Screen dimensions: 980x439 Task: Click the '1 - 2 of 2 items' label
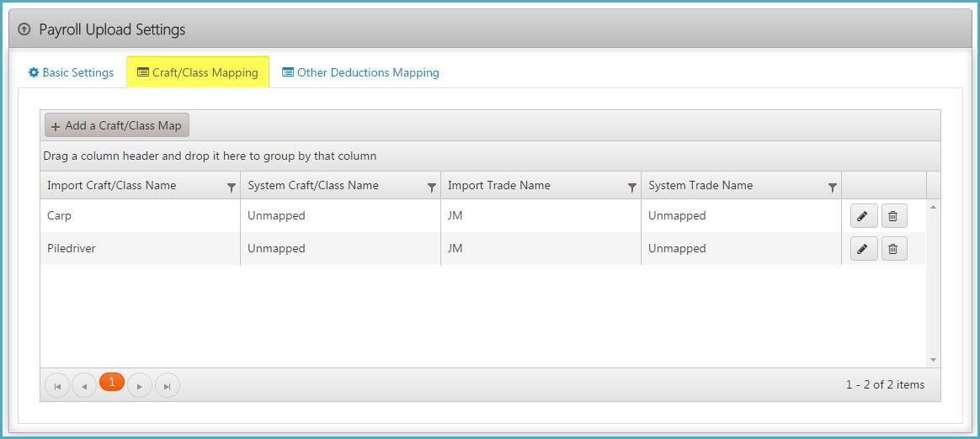pos(885,384)
